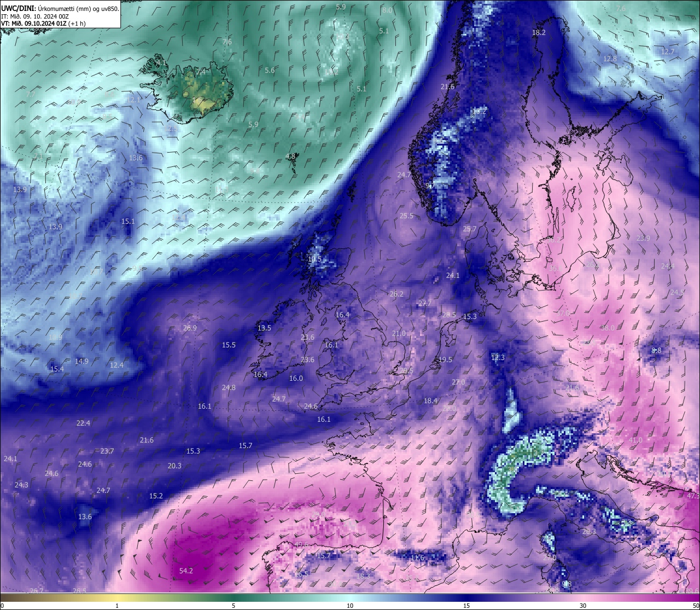Click the 'UWC/DINI: Úrkomumætti (mm) og uv850.' title
Screen dimensions: 700x610
(x=60, y=9)
